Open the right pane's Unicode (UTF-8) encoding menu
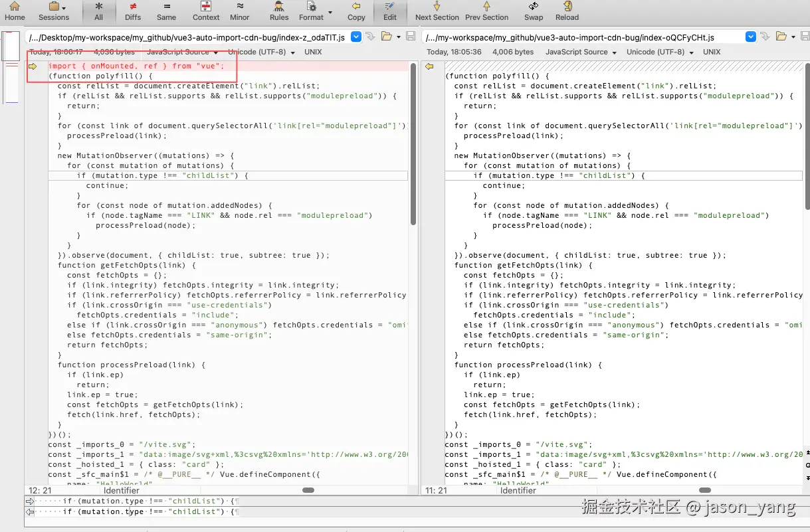The height and width of the screenshot is (532, 810). (659, 52)
